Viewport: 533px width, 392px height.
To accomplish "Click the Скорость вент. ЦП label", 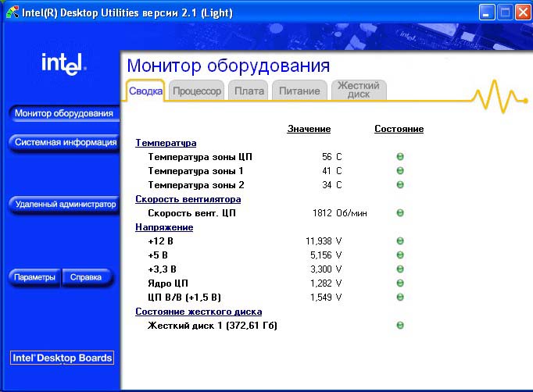I will click(191, 213).
